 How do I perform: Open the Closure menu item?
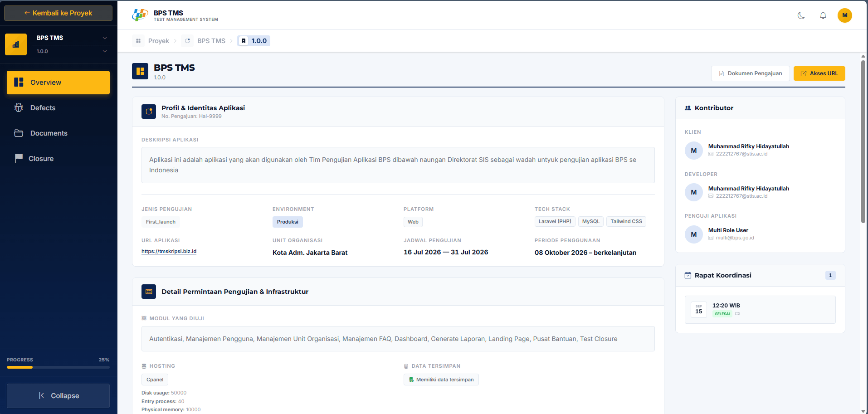[58, 159]
